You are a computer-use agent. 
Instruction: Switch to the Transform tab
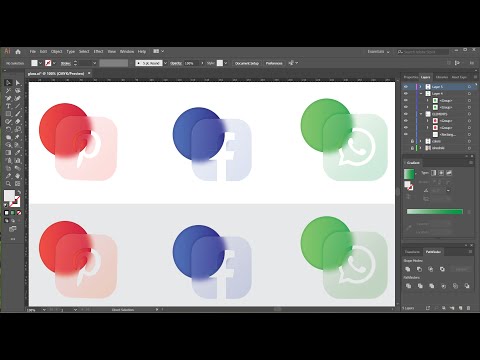pyautogui.click(x=412, y=252)
